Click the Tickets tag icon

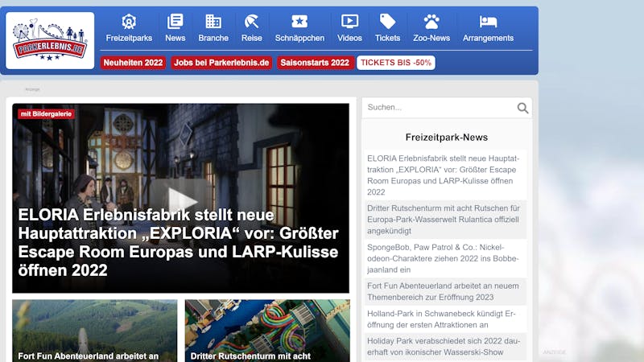(387, 22)
